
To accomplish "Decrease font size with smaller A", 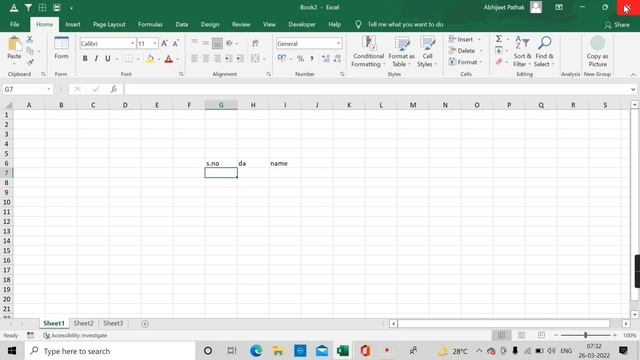I will click(176, 43).
